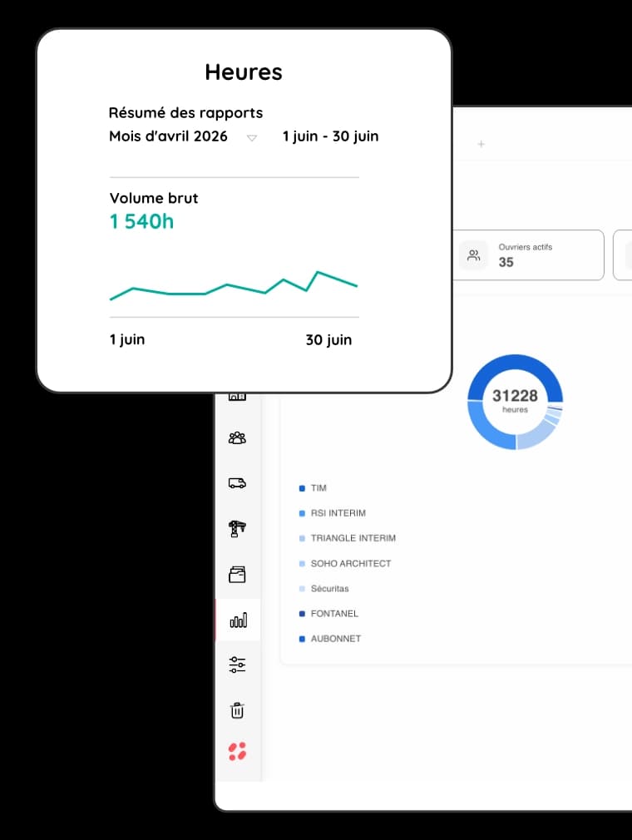632x840 pixels.
Task: Click the SOHO ARCHITECT legend entry
Action: click(345, 564)
